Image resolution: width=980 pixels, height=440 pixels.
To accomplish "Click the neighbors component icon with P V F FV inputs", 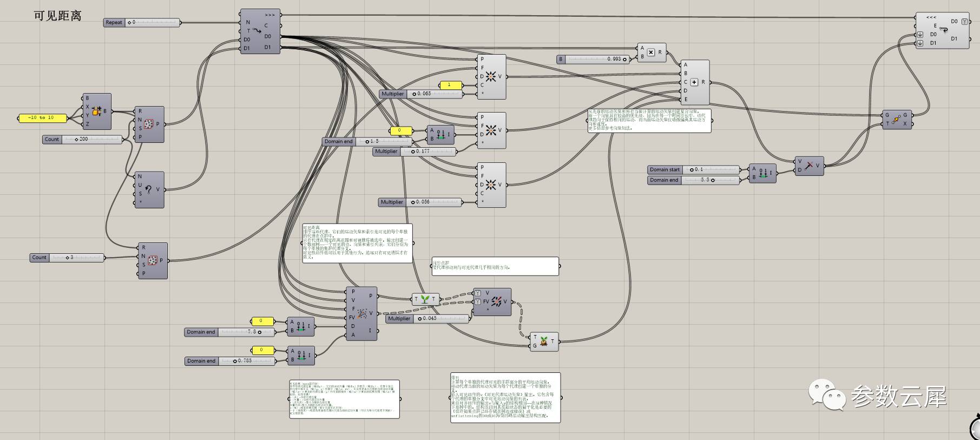I will click(362, 313).
